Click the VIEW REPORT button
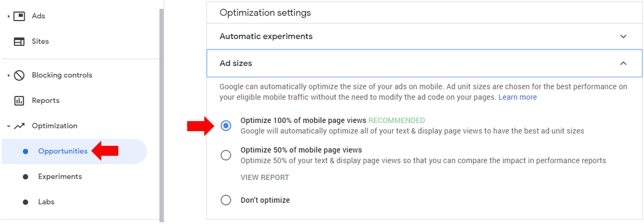The image size is (644, 224). tap(265, 178)
